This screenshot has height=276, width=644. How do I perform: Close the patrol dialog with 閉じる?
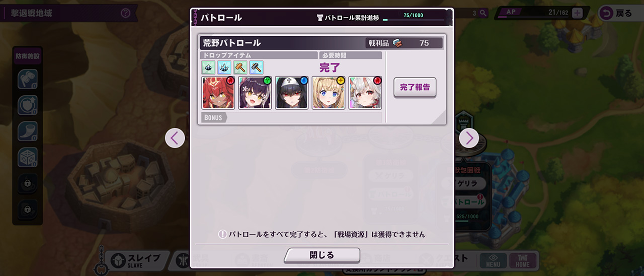coord(322,255)
